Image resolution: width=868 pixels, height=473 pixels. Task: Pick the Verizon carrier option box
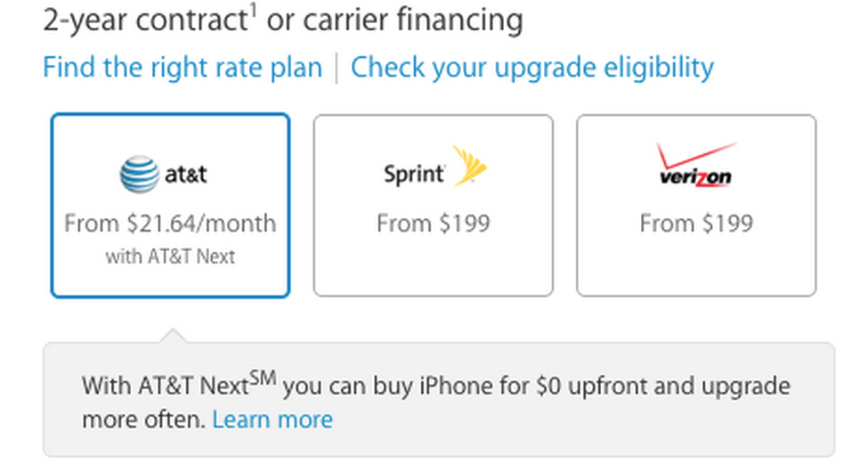[x=696, y=206]
